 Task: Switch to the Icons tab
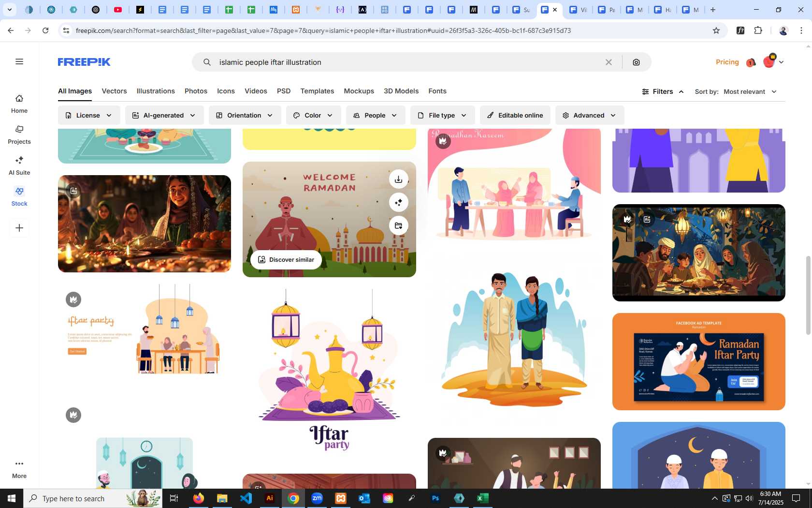tap(226, 91)
